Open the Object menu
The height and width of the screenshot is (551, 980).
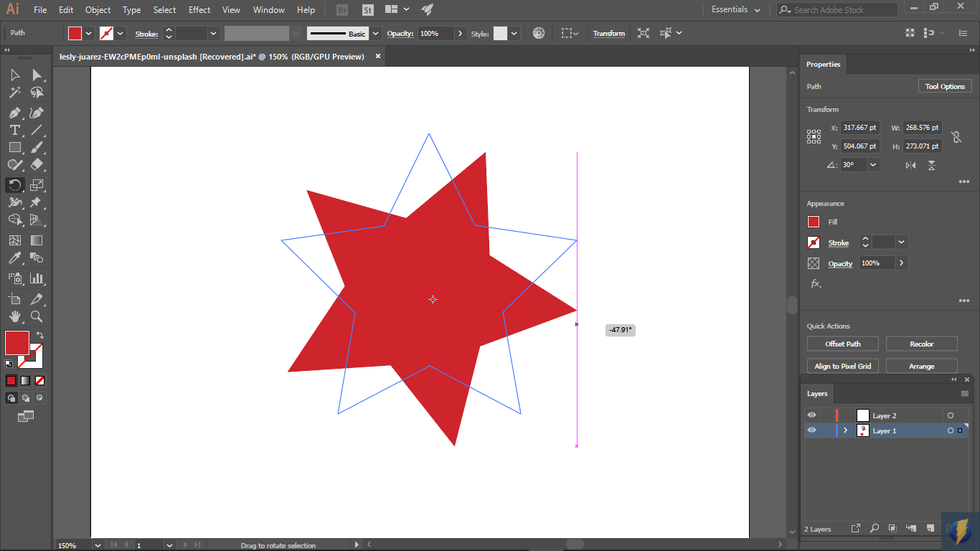98,9
